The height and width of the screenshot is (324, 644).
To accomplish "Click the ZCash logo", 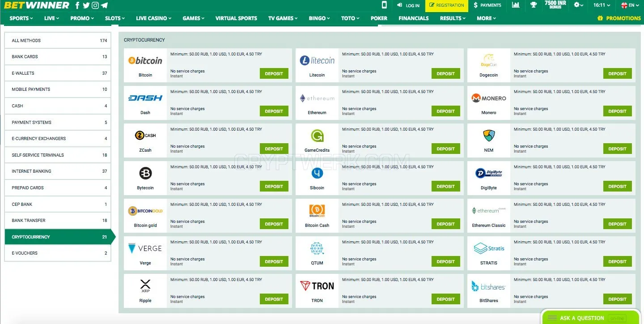I will click(145, 135).
